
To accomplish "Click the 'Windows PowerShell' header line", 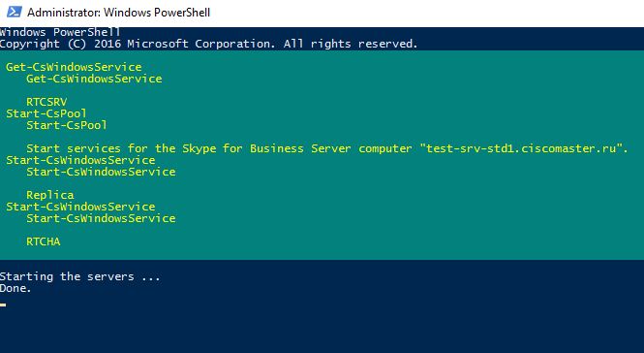I will point(60,32).
